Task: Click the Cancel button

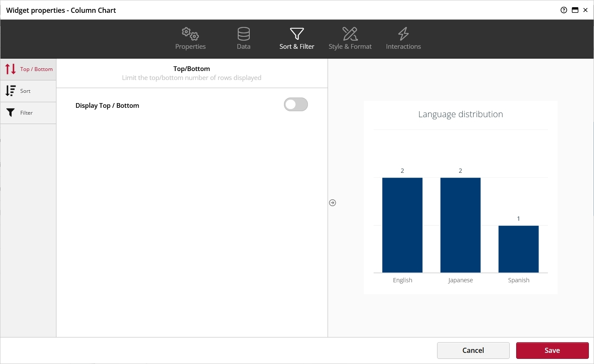Action: tap(473, 350)
